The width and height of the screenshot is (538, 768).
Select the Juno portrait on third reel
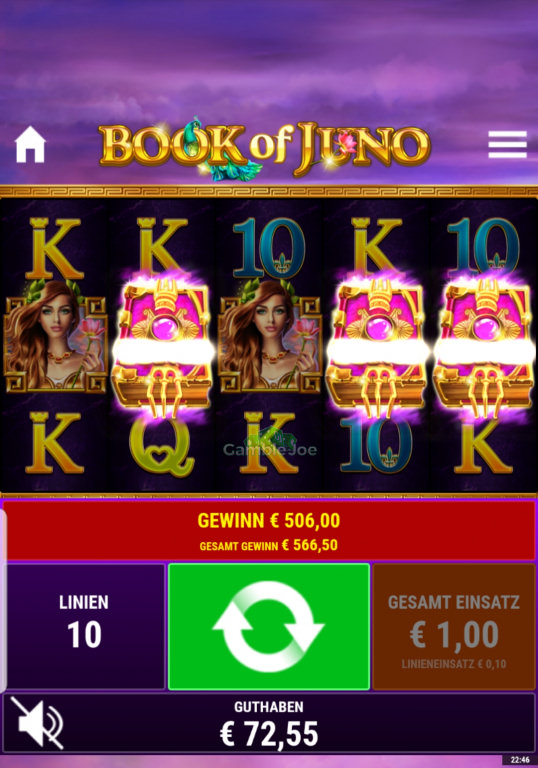pyautogui.click(x=269, y=336)
